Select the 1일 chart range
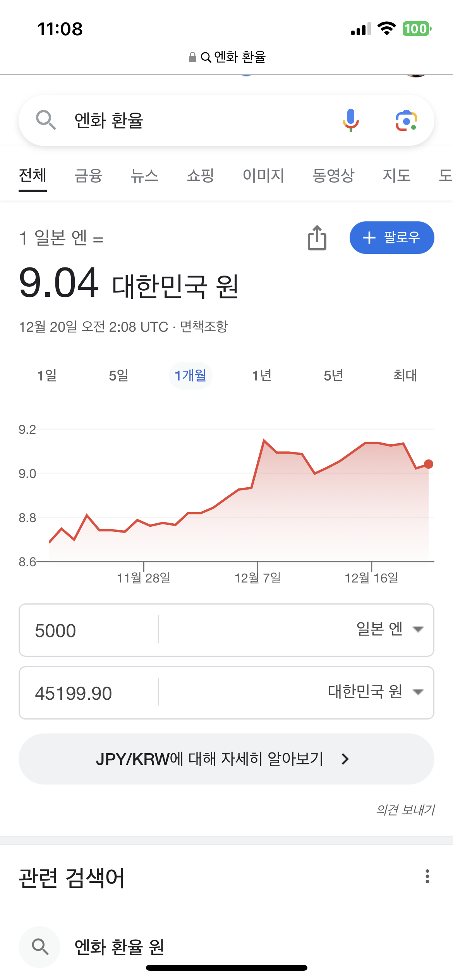The image size is (453, 980). 47,375
